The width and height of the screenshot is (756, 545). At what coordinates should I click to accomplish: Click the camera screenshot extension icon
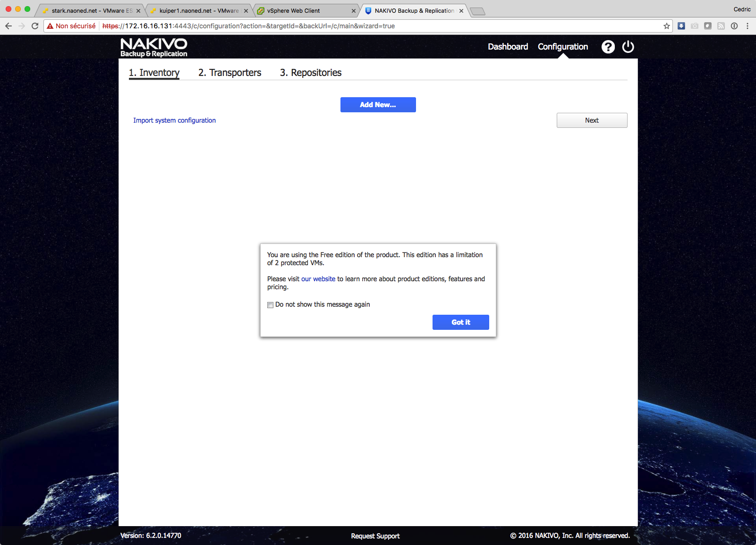pos(694,26)
